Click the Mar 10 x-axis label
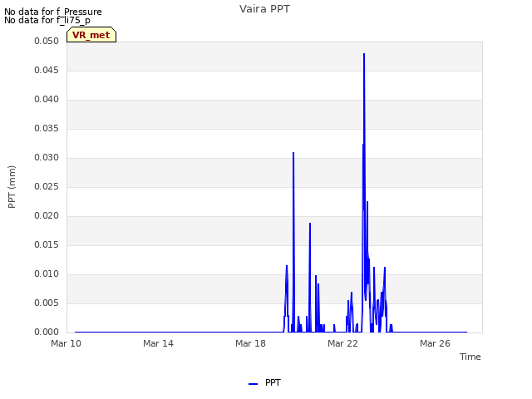This screenshot has width=532, height=399. [66, 343]
